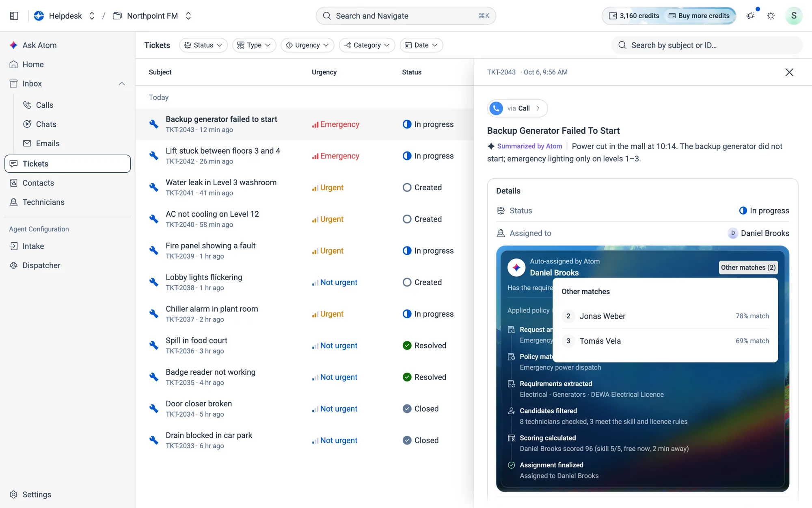The height and width of the screenshot is (508, 812).
Task: Click the 3,160 credits indicator
Action: [634, 16]
